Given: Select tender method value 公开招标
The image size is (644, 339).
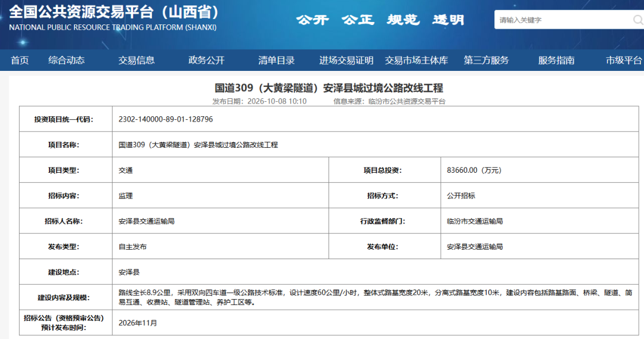Looking at the screenshot, I should pyautogui.click(x=461, y=196).
